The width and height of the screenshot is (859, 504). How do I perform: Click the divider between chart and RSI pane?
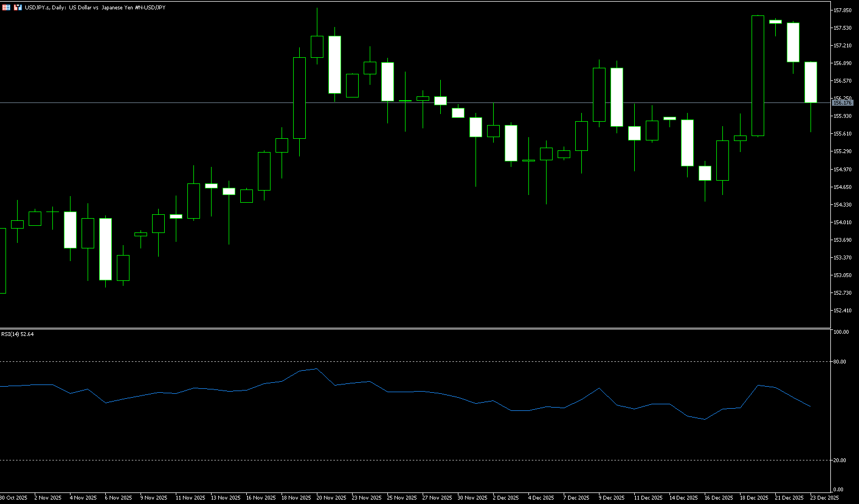[x=413, y=328]
